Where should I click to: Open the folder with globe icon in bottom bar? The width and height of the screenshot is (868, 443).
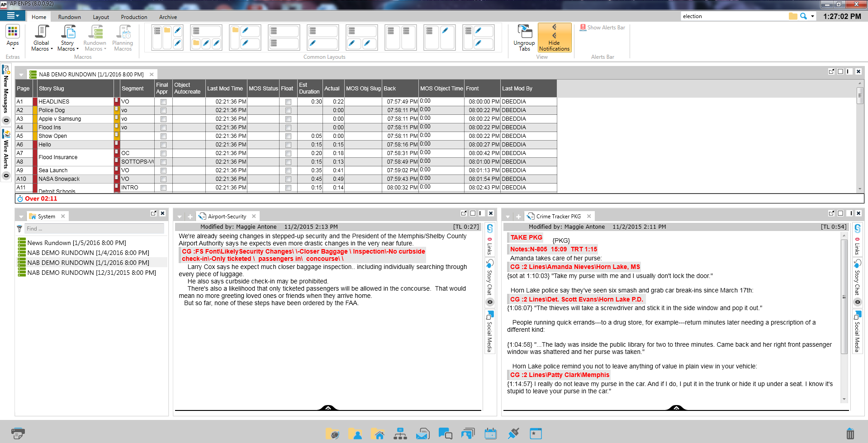(332, 434)
